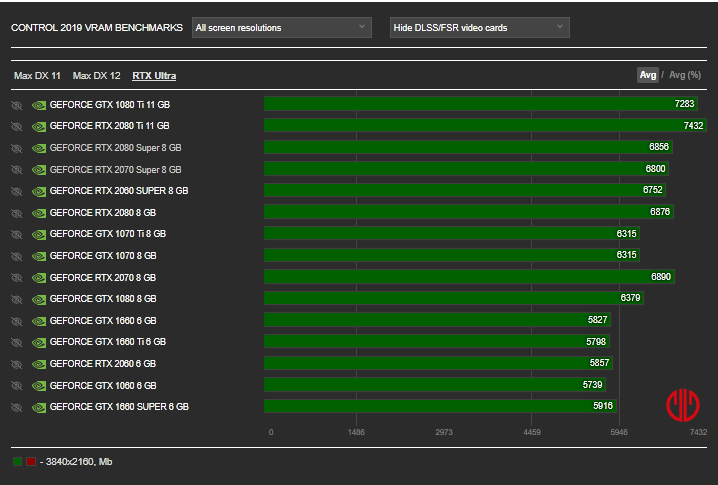Click Nvidia logo beside RTX 2070 Super 8 GB
Screen dimensions: 718x485
39,170
